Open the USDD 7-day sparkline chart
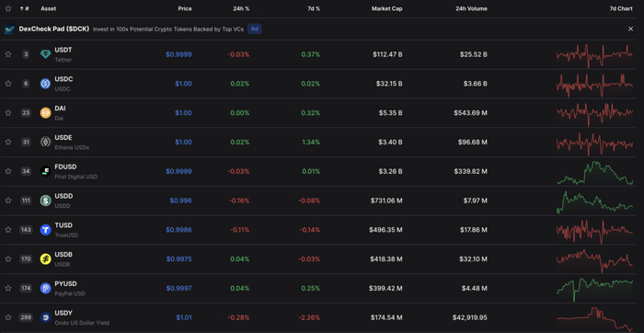Viewport: 644px width, 333px height. tap(594, 202)
